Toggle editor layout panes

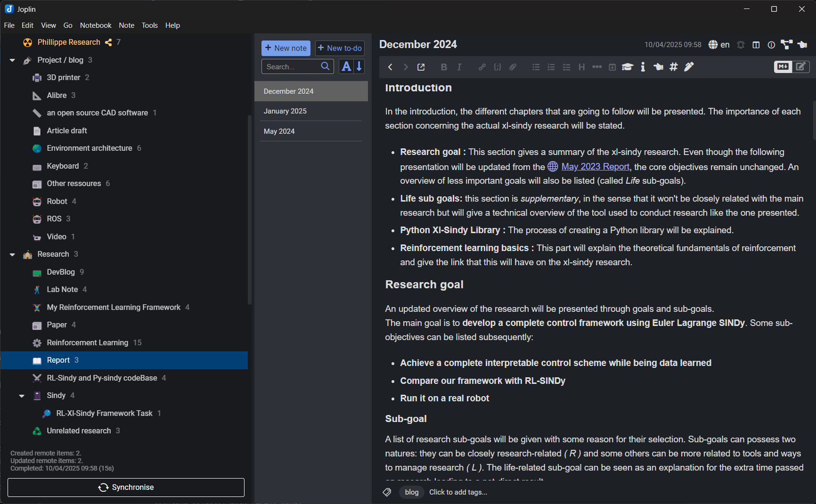tap(756, 45)
